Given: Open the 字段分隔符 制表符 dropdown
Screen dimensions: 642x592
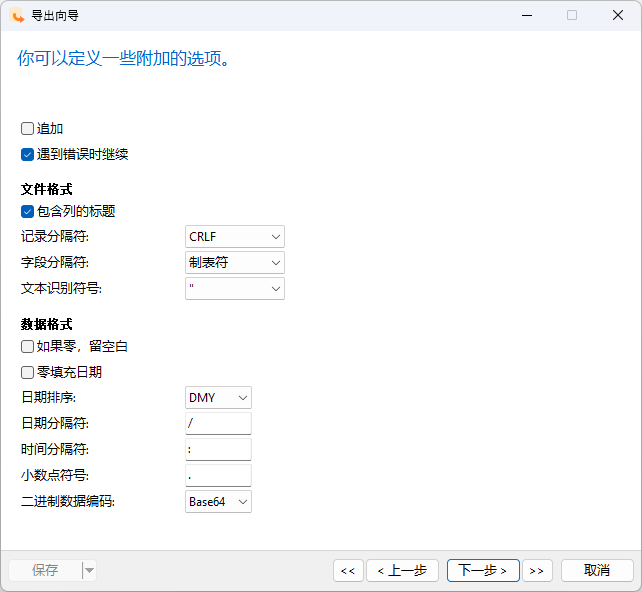Looking at the screenshot, I should (235, 262).
